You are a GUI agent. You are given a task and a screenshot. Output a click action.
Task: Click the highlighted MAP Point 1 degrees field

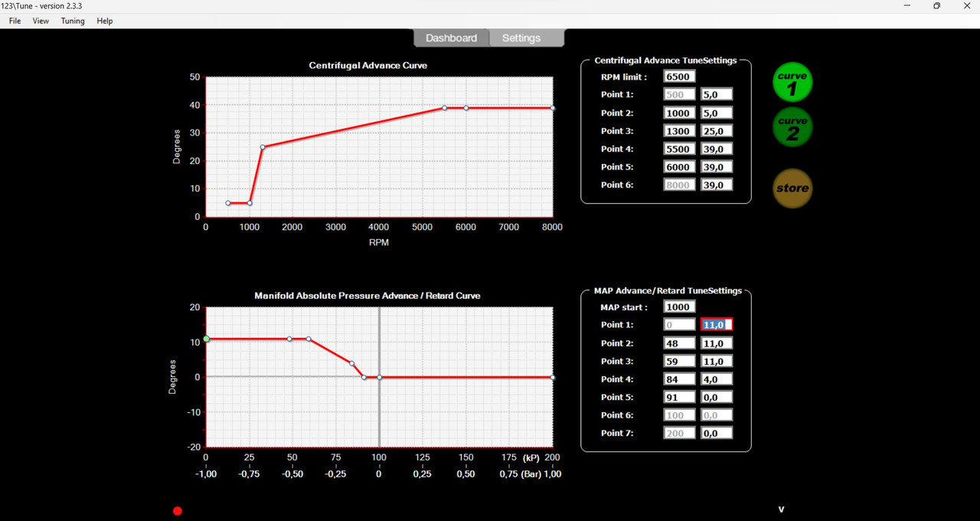click(x=717, y=325)
